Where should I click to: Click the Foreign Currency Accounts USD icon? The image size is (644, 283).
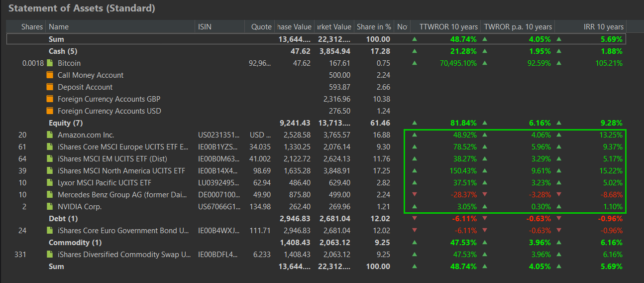tap(49, 111)
